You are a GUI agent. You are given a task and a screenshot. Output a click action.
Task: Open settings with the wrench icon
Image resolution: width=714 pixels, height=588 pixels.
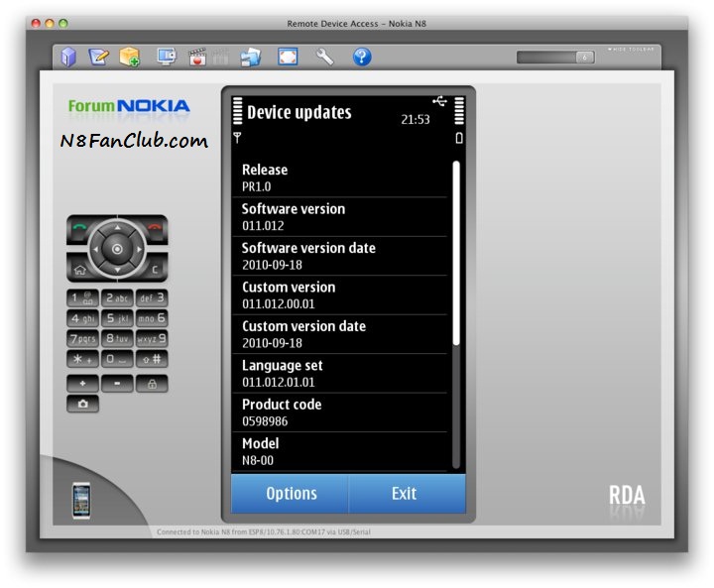[324, 57]
